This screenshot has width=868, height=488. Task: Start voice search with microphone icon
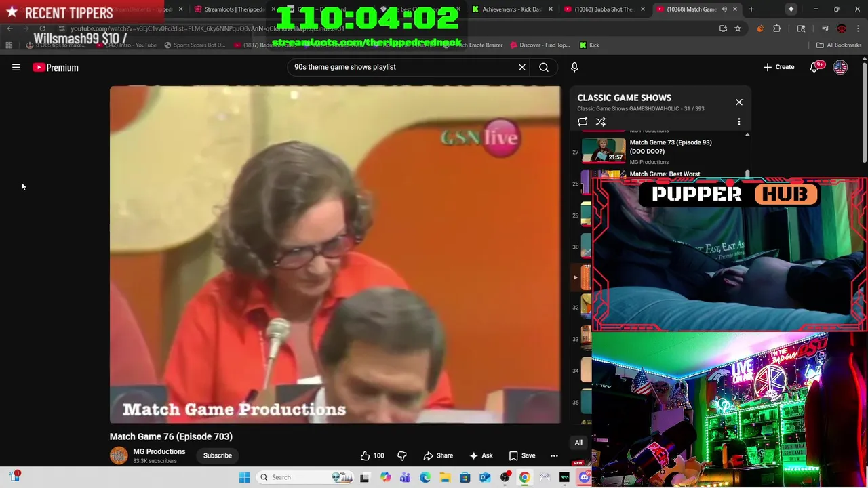click(x=574, y=67)
